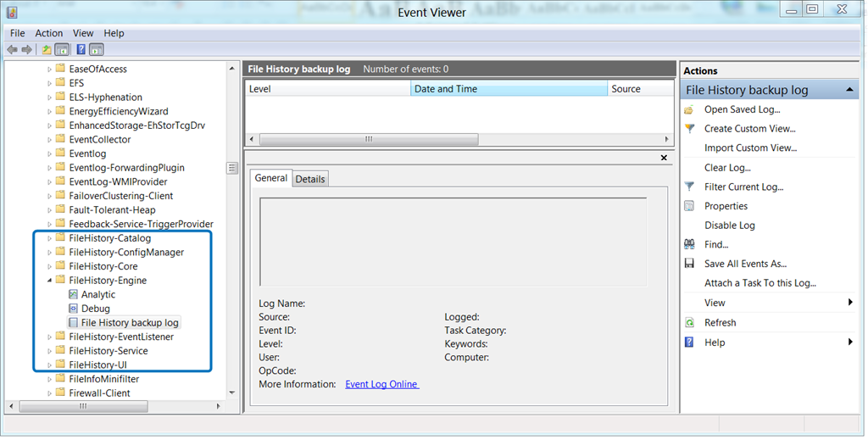Sort by the Source column header
Screen dimensions: 868x440
[641, 88]
